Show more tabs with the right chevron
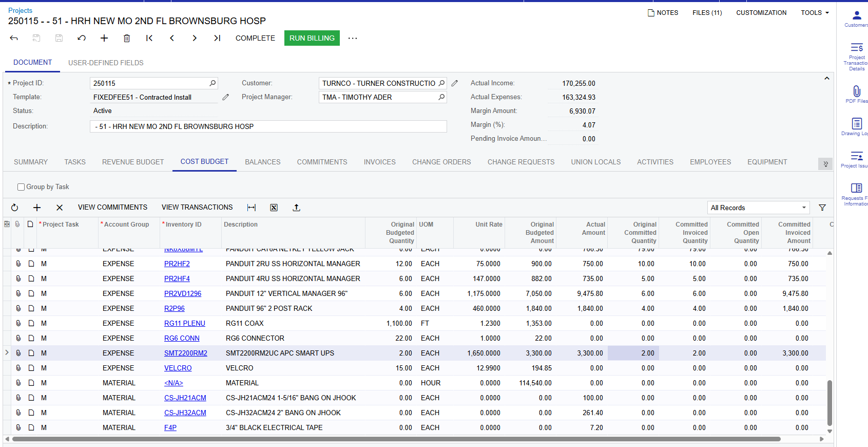This screenshot has height=447, width=868. point(825,163)
